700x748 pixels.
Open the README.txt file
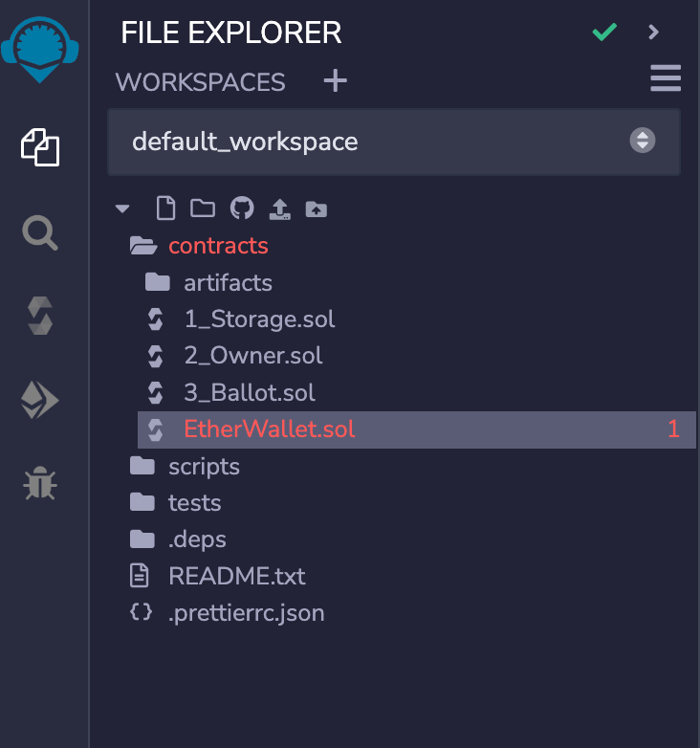pos(236,576)
